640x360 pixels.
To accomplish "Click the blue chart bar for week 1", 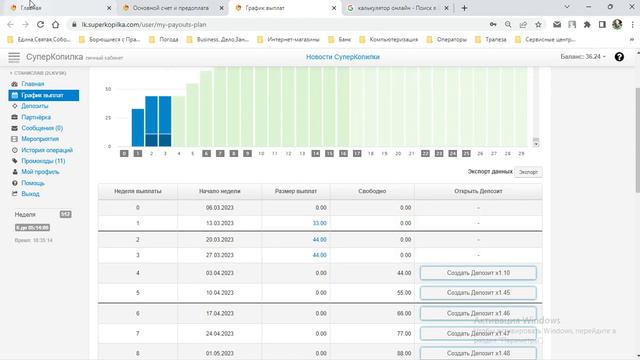I will pyautogui.click(x=138, y=127).
